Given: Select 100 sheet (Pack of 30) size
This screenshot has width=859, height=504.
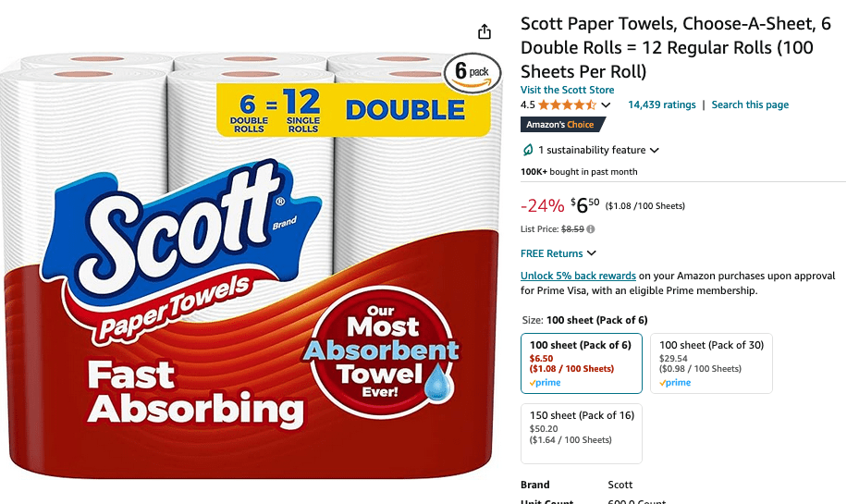Looking at the screenshot, I should click(x=711, y=363).
